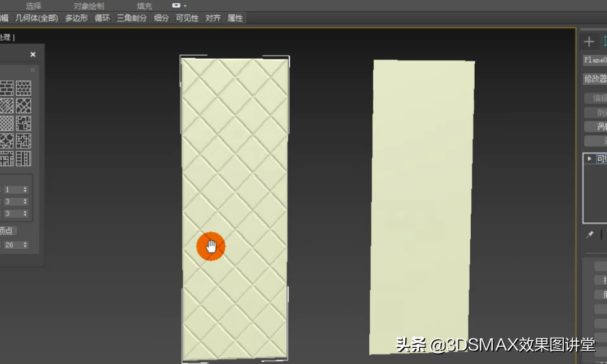
Task: Click the pin stack icon
Action: [x=590, y=235]
